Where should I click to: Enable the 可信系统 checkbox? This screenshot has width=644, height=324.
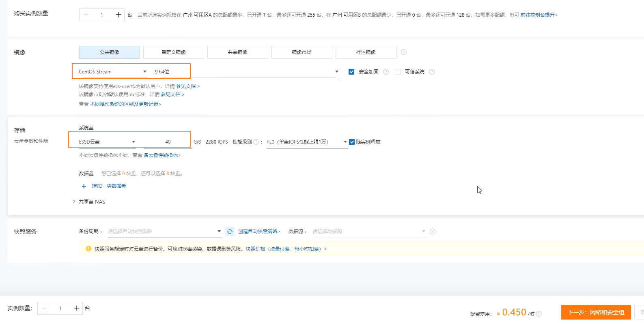[x=398, y=72]
